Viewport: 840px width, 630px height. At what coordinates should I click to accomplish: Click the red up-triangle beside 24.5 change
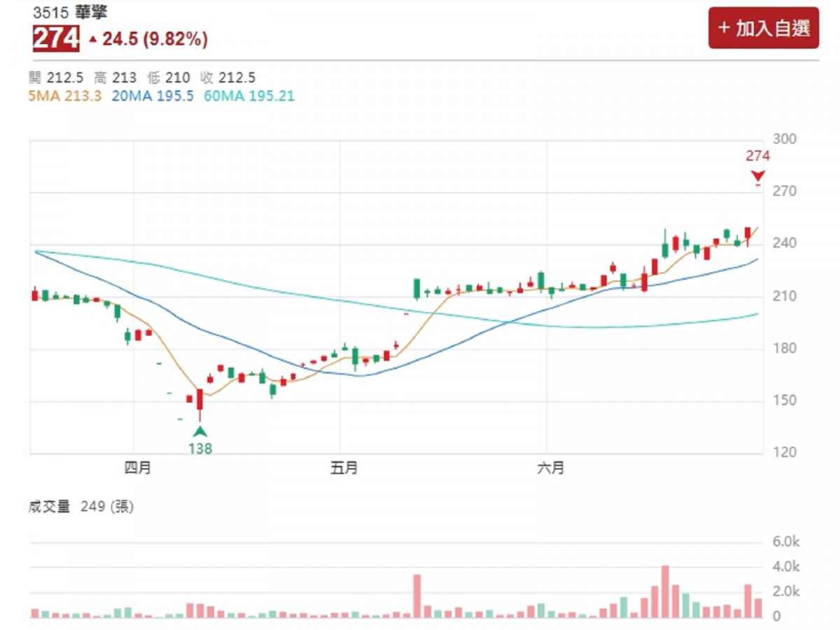92,40
